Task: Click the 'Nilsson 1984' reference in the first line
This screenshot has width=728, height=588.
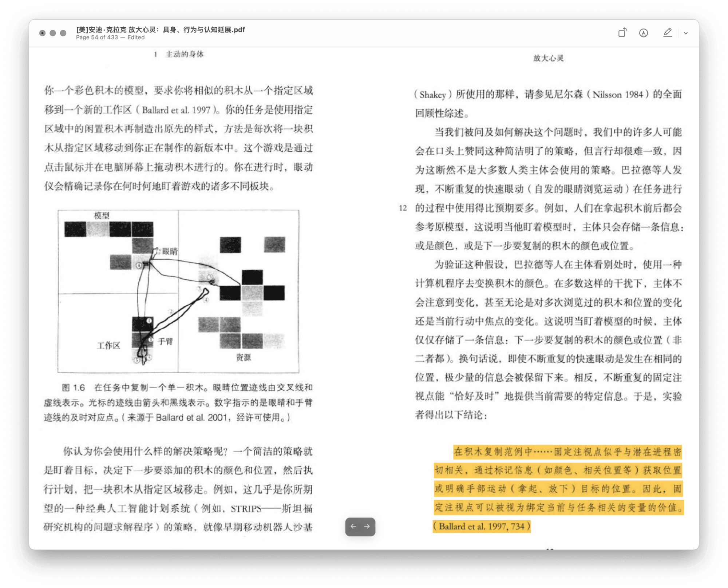Action: tap(618, 95)
